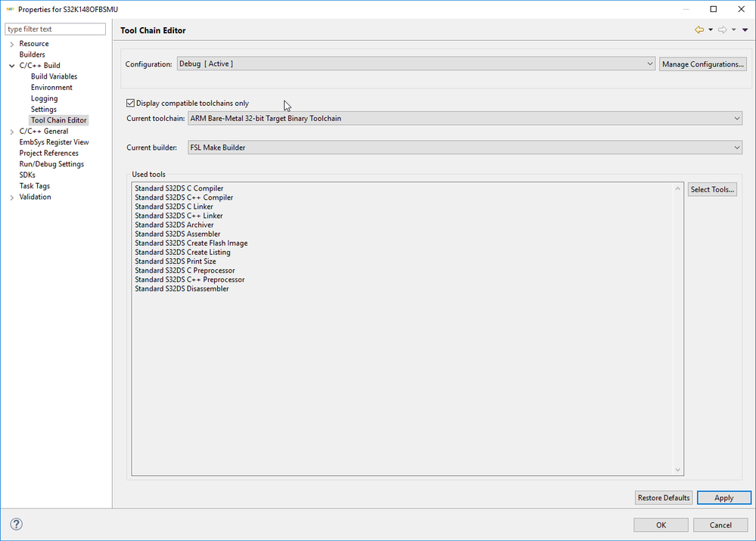Select Standard S32DS Print Size entry

(175, 262)
